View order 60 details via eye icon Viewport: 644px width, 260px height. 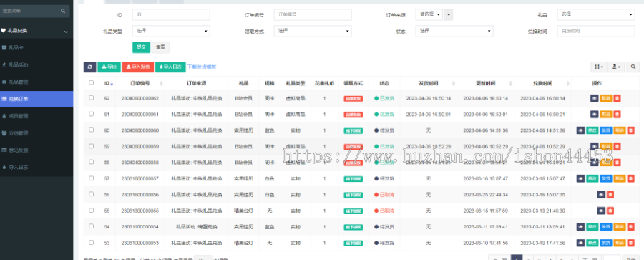click(581, 130)
